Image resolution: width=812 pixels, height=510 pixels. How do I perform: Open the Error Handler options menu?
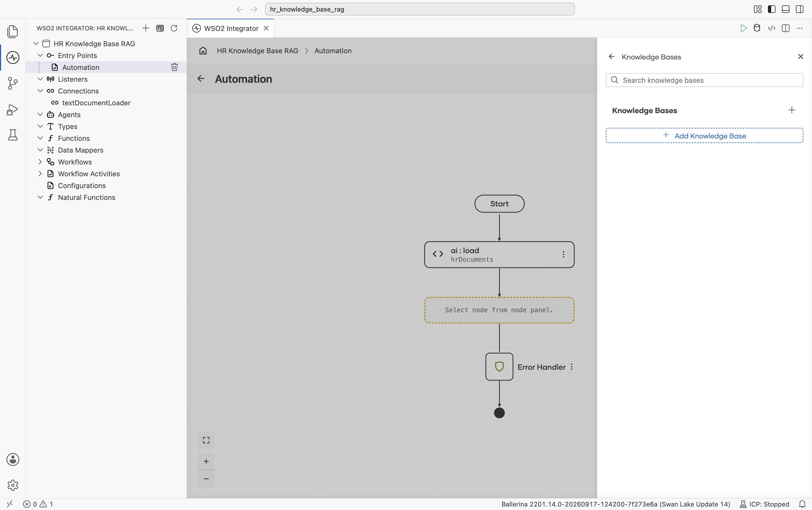[x=572, y=367]
